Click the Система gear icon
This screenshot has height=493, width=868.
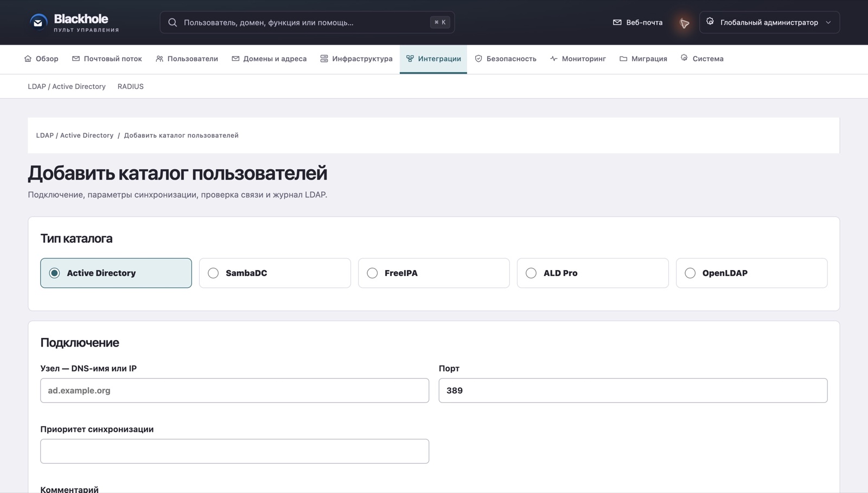tap(684, 58)
